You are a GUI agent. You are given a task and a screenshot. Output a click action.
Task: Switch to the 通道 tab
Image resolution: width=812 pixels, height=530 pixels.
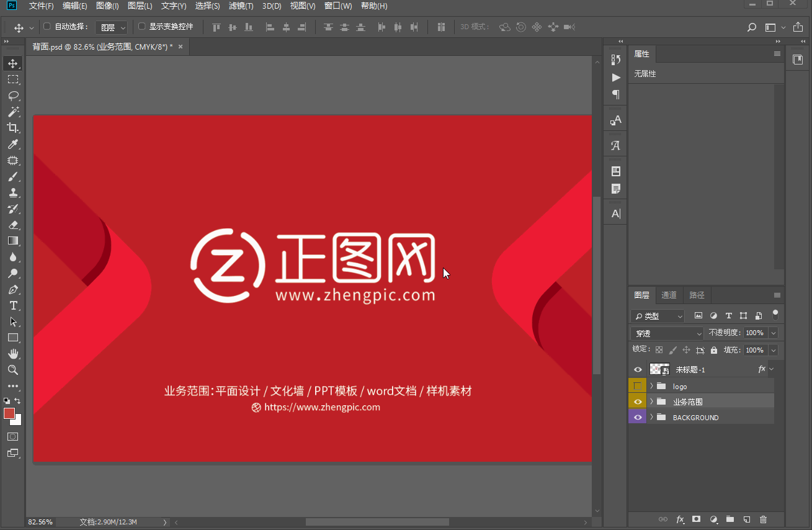669,295
